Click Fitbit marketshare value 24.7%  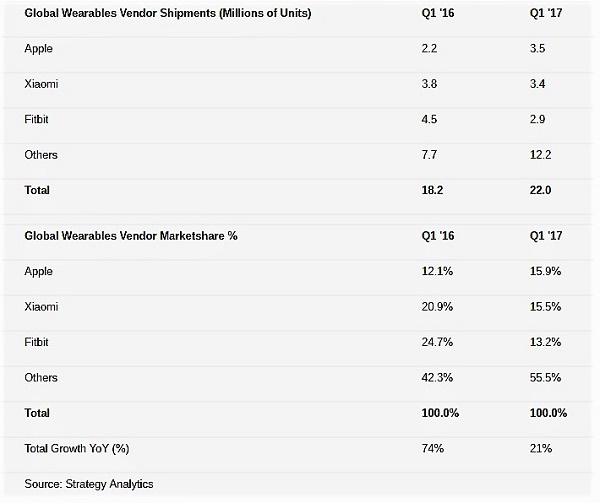[x=437, y=342]
